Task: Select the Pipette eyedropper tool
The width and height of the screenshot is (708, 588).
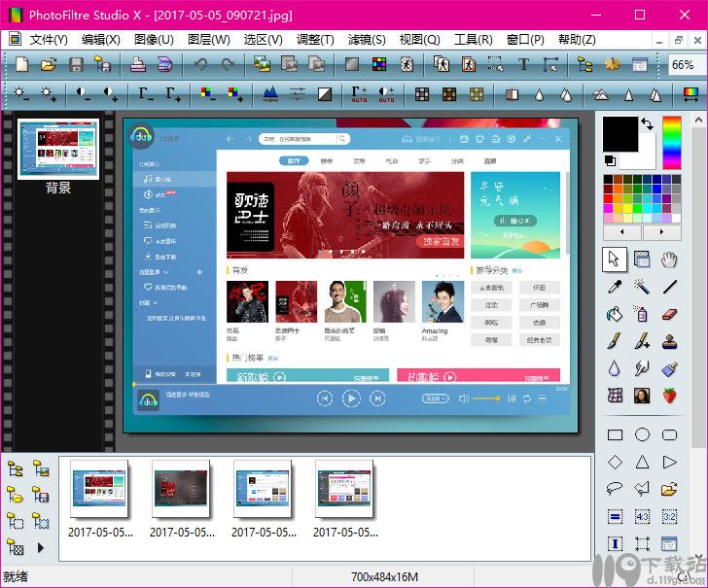Action: (x=615, y=286)
